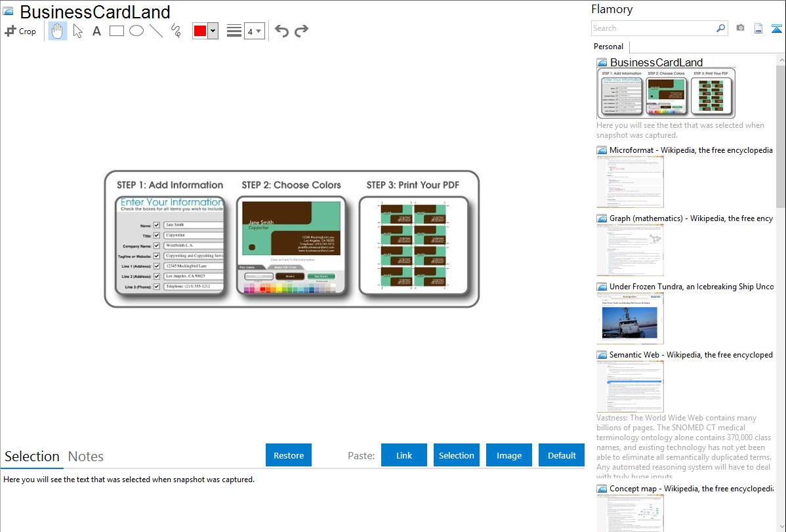Click the BusinessCardLand header icon top-left
The image size is (786, 532).
9,11
